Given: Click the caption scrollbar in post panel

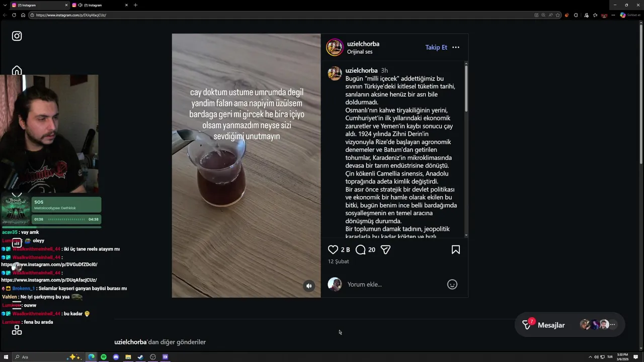Looking at the screenshot, I should tap(466, 88).
